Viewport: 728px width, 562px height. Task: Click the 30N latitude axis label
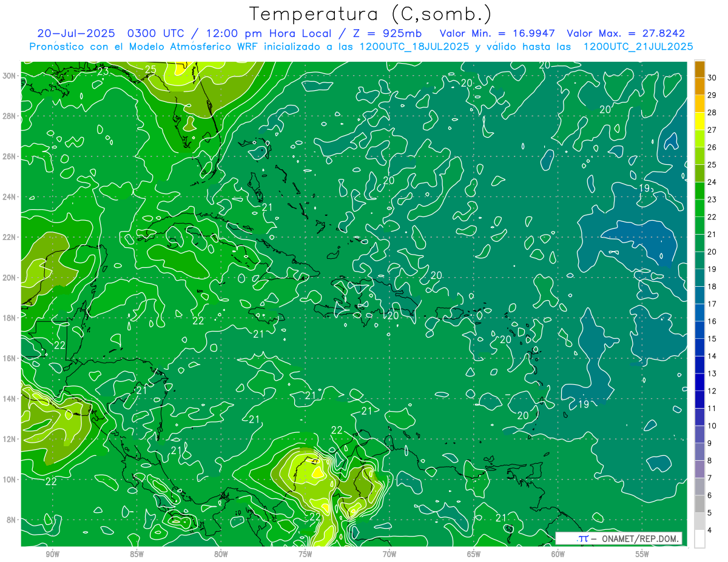10,76
